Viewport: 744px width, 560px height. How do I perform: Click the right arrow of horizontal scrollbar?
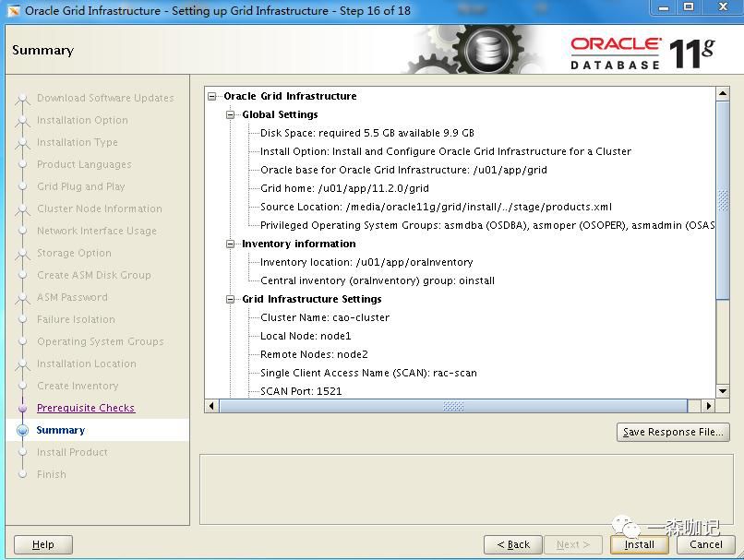click(x=708, y=406)
